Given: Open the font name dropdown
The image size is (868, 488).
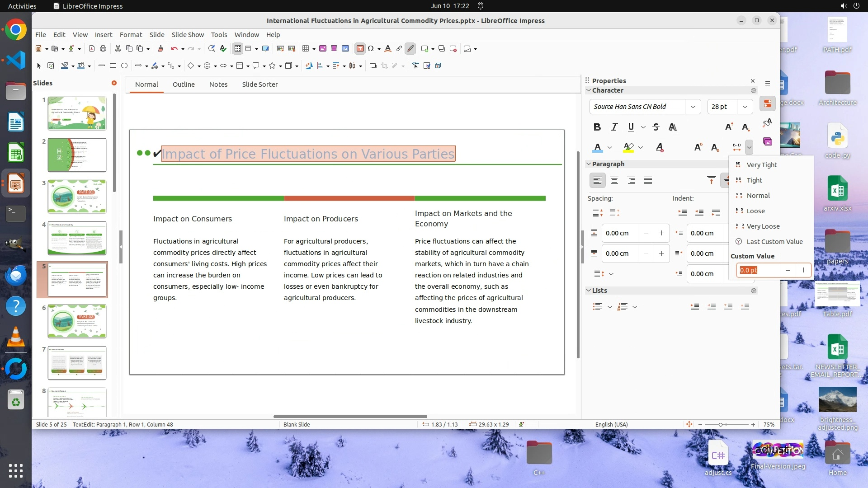Looking at the screenshot, I should tap(693, 107).
